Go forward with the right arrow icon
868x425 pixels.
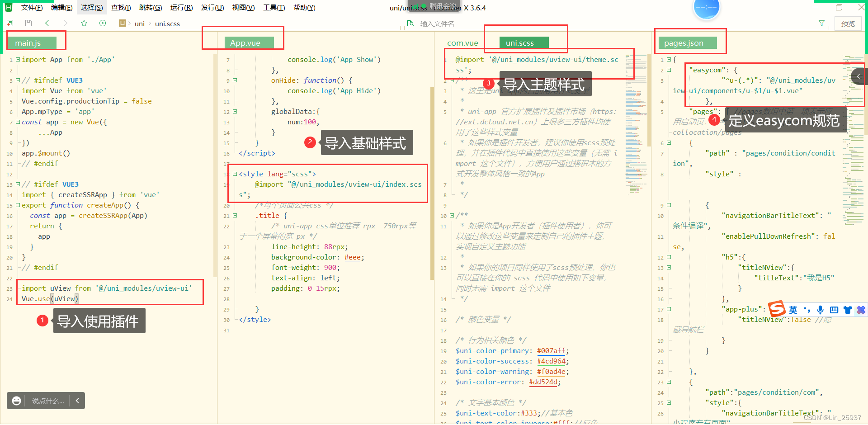[x=66, y=23]
